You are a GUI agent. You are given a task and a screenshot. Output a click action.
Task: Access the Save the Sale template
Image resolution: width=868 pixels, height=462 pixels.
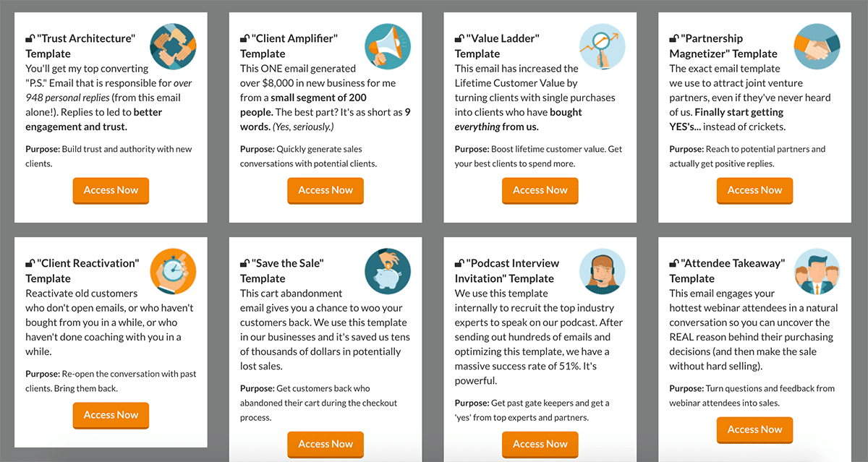pyautogui.click(x=325, y=444)
